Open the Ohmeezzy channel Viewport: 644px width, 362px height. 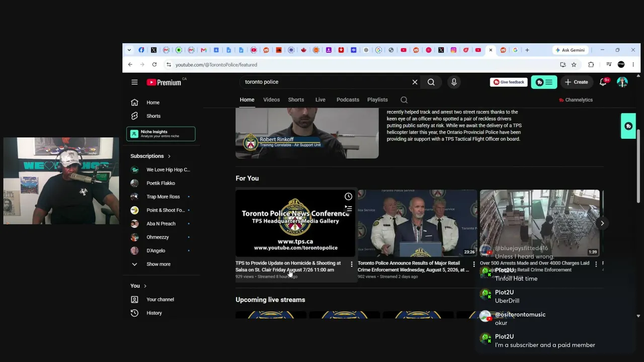pyautogui.click(x=161, y=237)
